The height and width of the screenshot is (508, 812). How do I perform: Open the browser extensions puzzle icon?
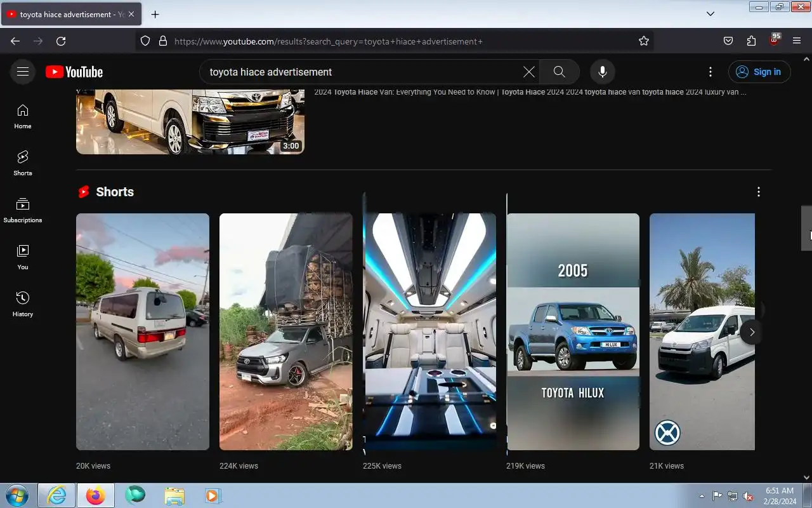pyautogui.click(x=751, y=41)
